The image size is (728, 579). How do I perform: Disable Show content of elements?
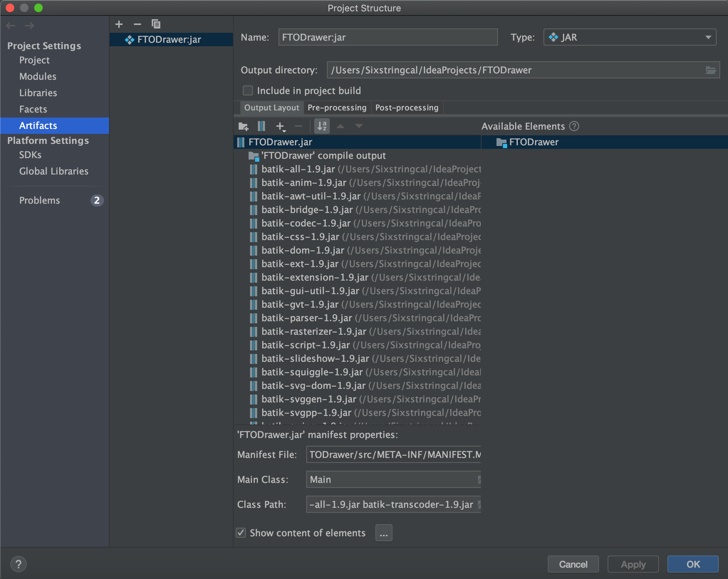coord(241,533)
